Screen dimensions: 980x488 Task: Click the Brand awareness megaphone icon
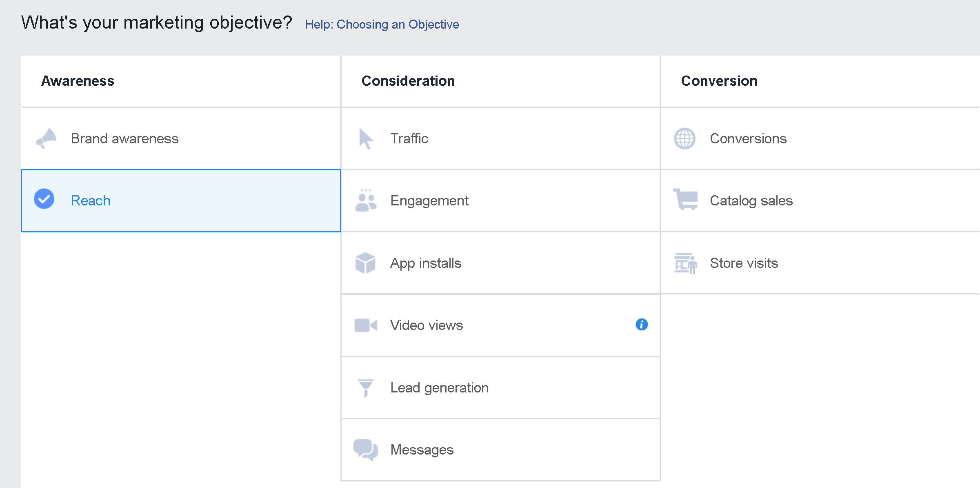pyautogui.click(x=46, y=139)
